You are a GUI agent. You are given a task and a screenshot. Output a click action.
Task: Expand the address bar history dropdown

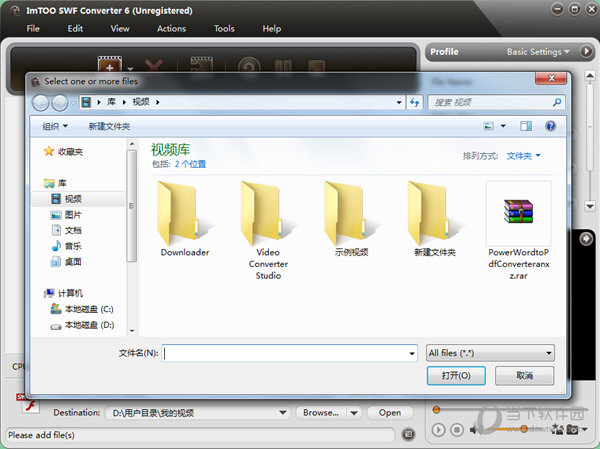pyautogui.click(x=399, y=102)
